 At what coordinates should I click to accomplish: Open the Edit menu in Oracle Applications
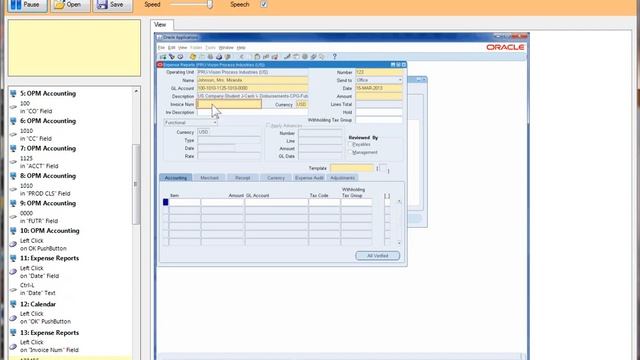pos(171,48)
